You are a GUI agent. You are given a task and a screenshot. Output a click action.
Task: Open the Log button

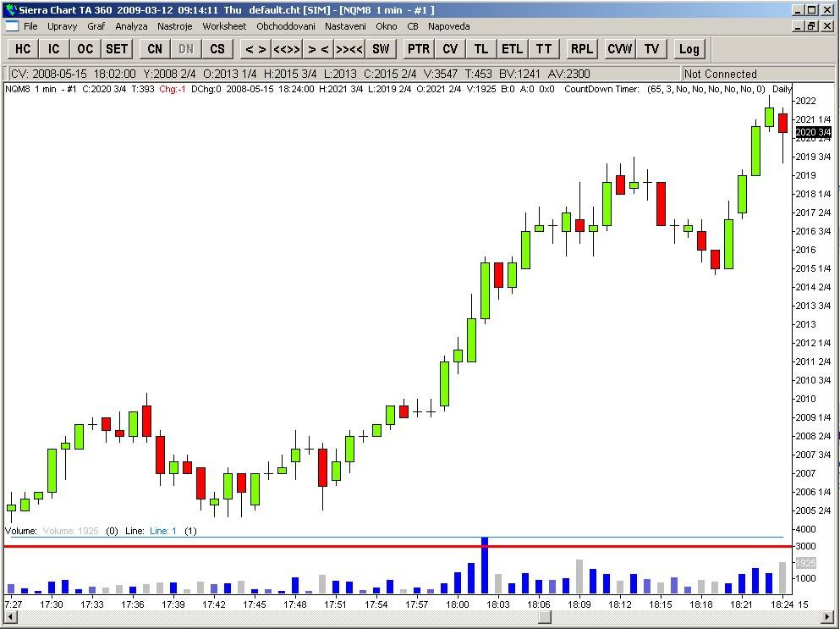tap(689, 49)
